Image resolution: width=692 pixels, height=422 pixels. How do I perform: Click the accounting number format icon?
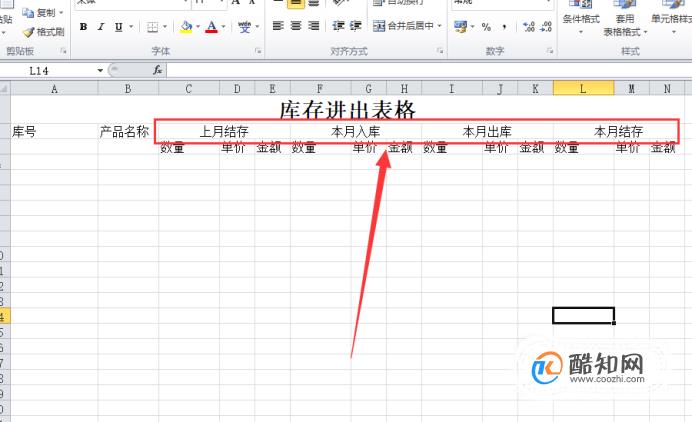click(460, 27)
